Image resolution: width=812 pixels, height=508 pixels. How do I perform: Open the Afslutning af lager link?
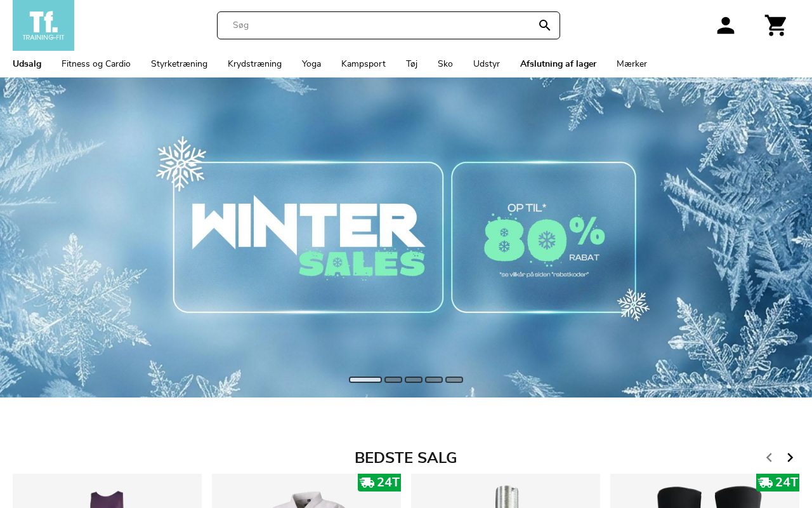[x=558, y=63]
